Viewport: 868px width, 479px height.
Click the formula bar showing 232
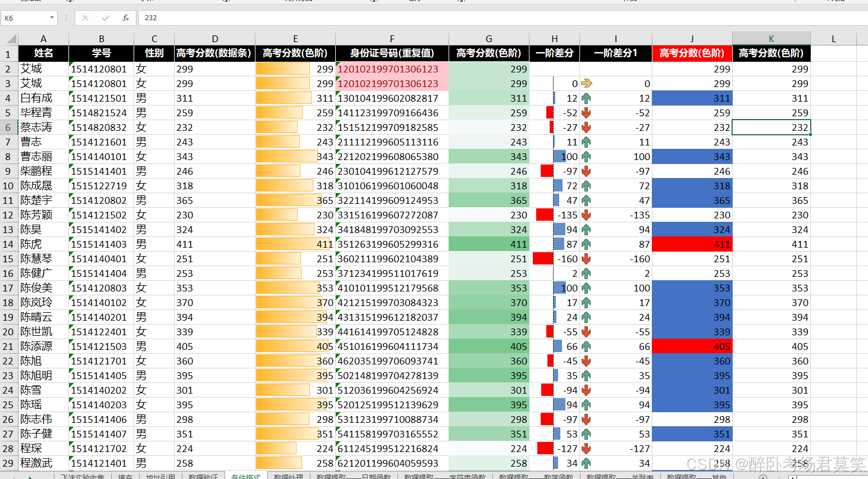coord(502,18)
